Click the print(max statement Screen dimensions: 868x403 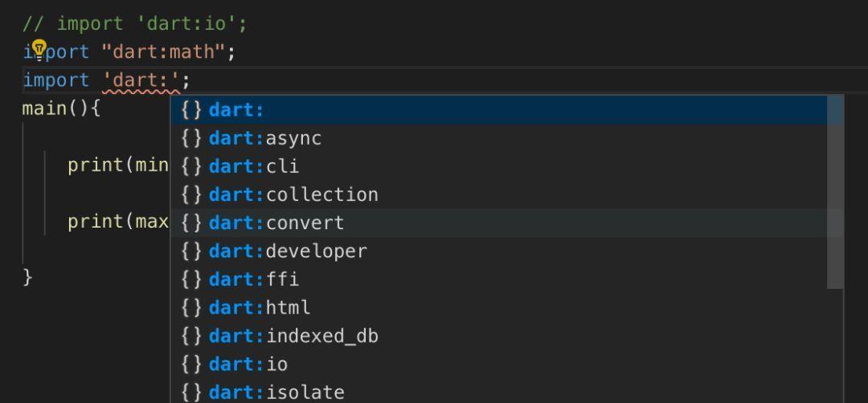[118, 222]
